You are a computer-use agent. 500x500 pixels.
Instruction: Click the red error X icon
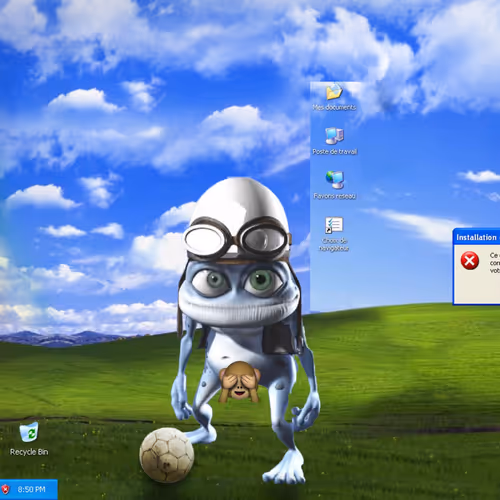[x=470, y=260]
